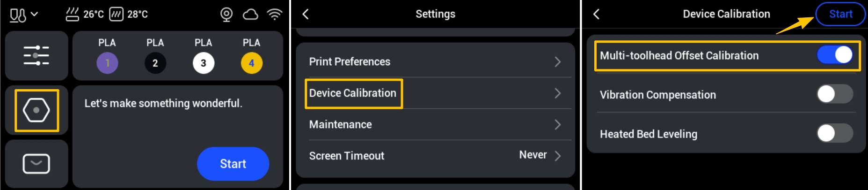Tap the camera icon in the status bar
Screen dimensions: 868x190
[226, 15]
